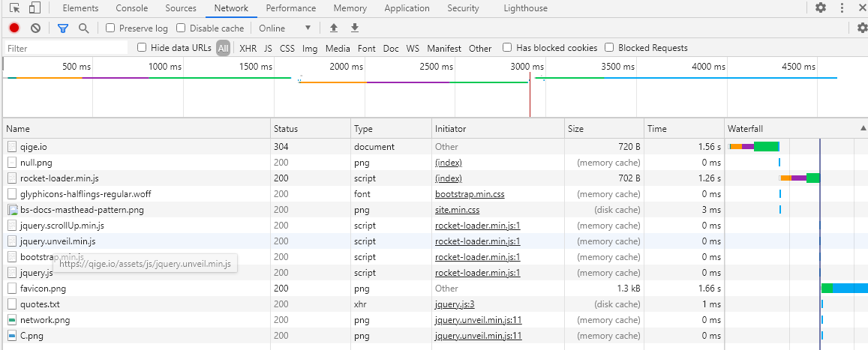Open the jquery.js:3 initiator link
This screenshot has width=868, height=350.
point(455,305)
